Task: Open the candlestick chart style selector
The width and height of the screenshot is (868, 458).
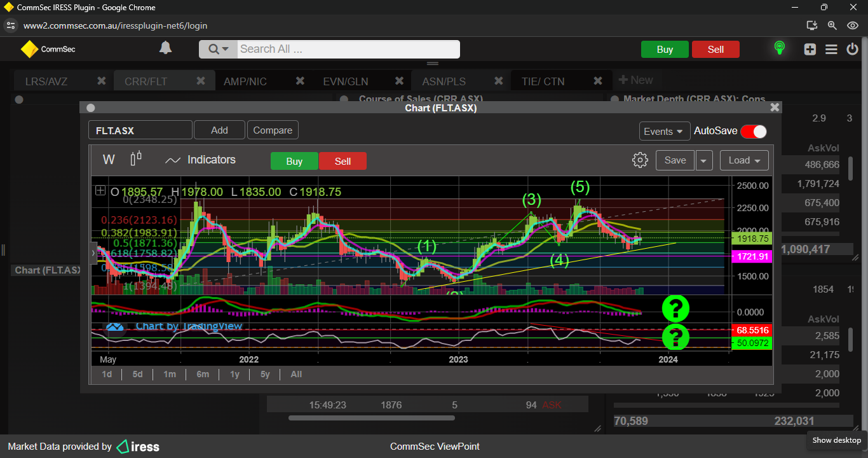Action: click(x=135, y=159)
